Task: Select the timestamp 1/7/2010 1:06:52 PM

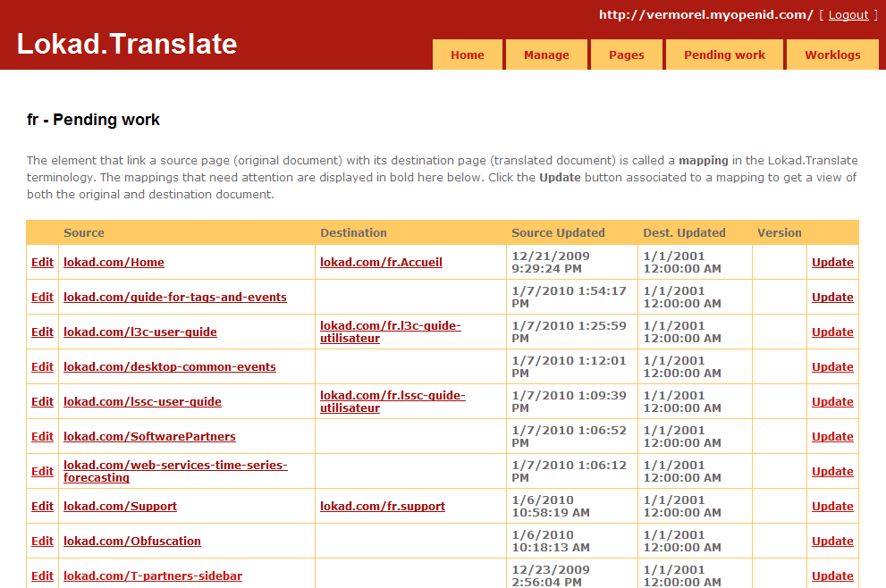Action: (569, 437)
